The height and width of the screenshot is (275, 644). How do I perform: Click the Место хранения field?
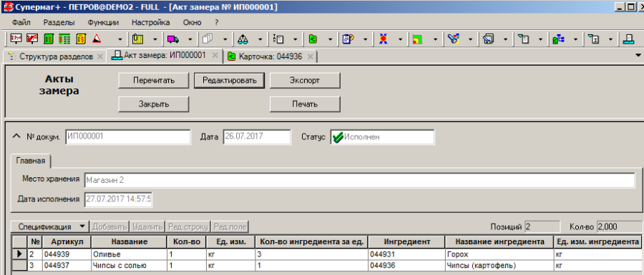[359, 180]
